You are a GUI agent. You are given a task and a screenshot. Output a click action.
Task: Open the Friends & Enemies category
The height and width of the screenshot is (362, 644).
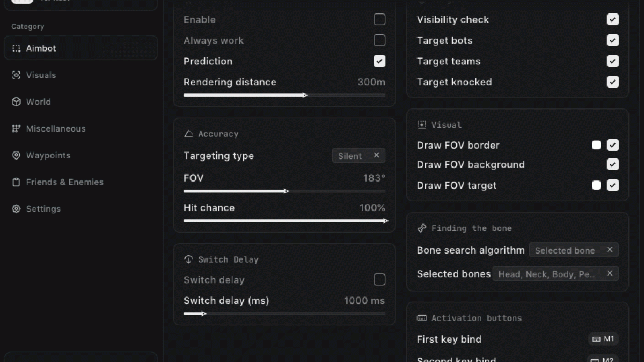tap(64, 183)
